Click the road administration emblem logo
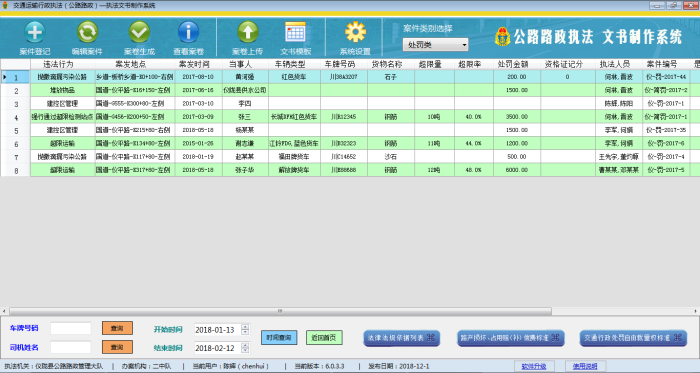Image resolution: width=700 pixels, height=373 pixels. point(503,37)
